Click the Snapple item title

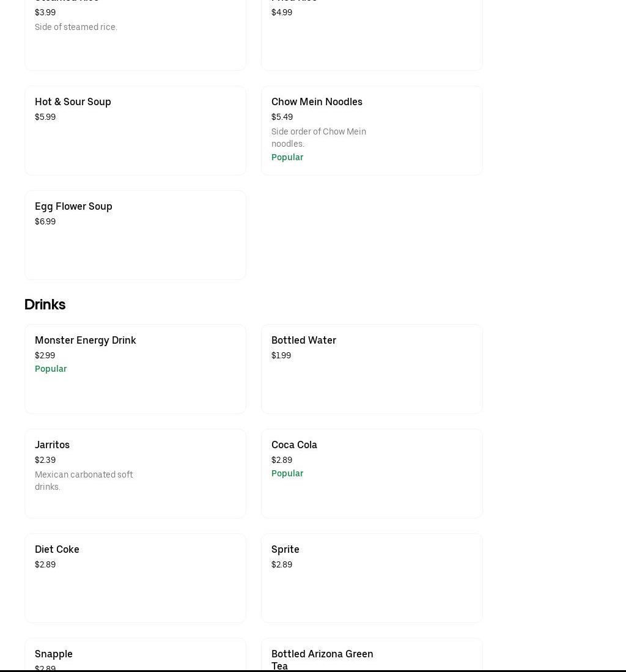click(x=54, y=654)
